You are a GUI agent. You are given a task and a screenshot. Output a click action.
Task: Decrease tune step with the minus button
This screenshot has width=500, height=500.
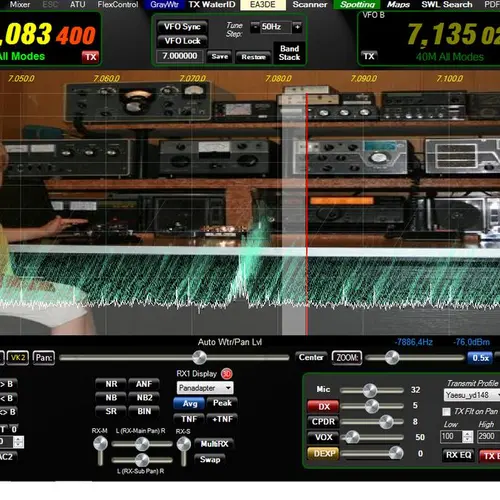point(255,27)
